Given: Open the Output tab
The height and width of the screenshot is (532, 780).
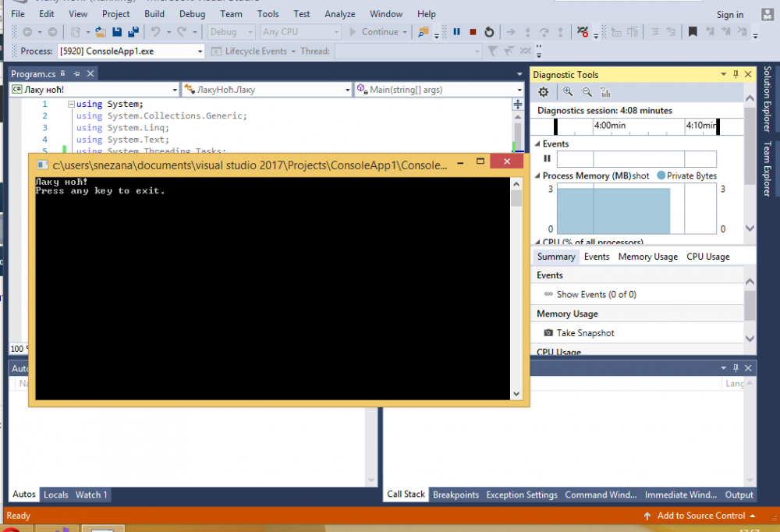Looking at the screenshot, I should (x=739, y=495).
